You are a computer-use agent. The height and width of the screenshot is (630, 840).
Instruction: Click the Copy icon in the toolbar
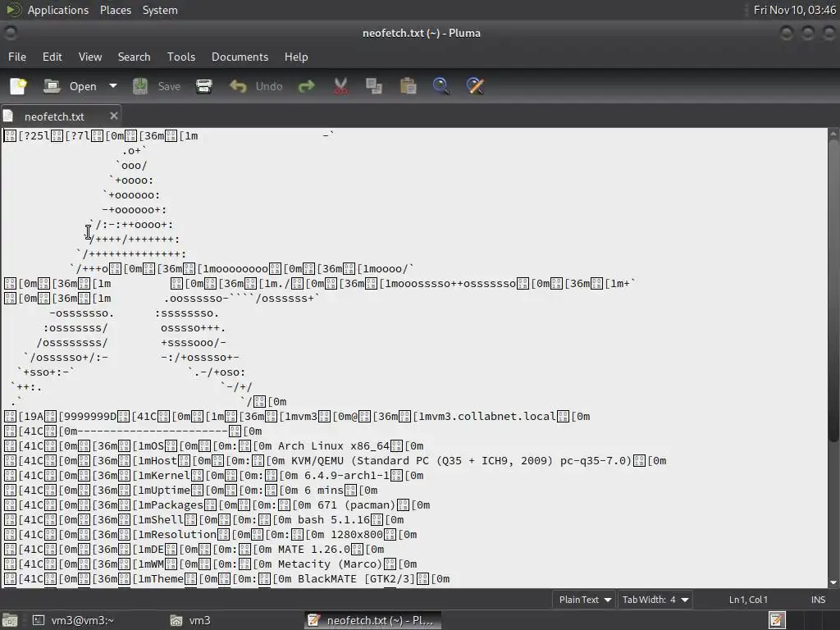pyautogui.click(x=374, y=86)
